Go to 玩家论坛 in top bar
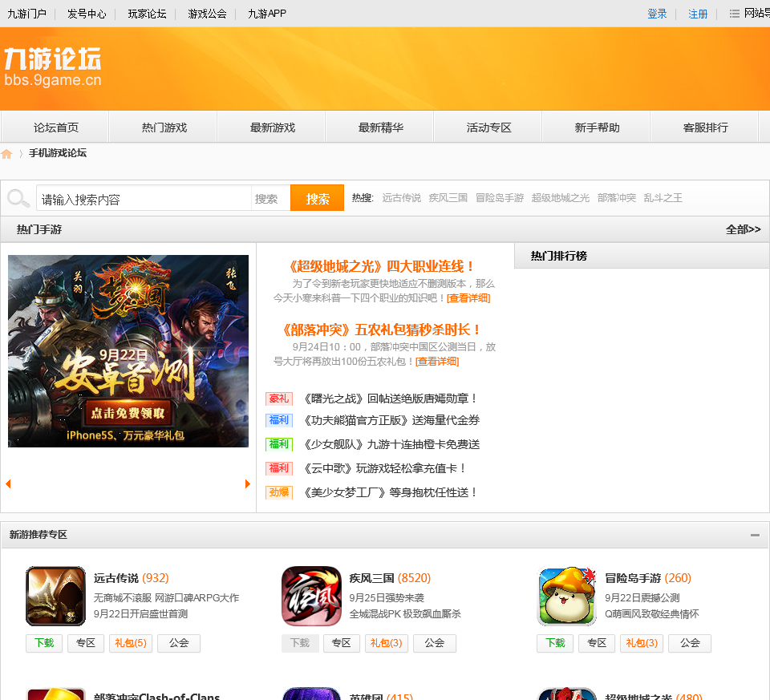770x700 pixels. (x=147, y=14)
